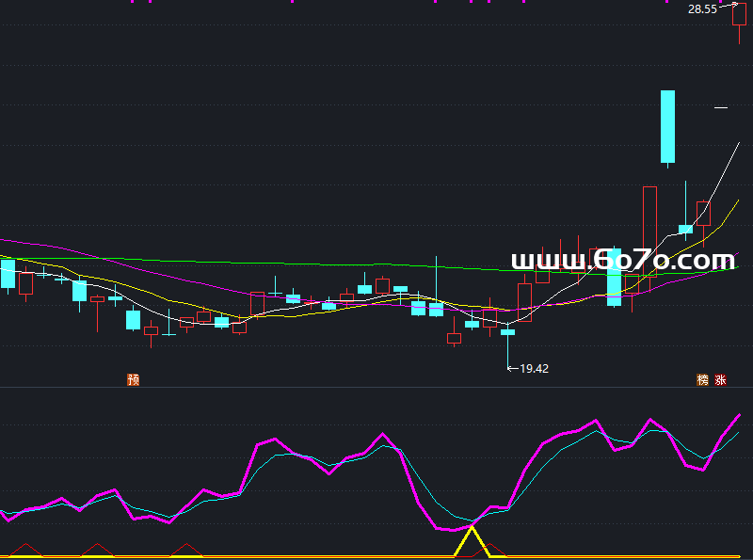Click the cyan candle at the 19.42 low

click(508, 331)
